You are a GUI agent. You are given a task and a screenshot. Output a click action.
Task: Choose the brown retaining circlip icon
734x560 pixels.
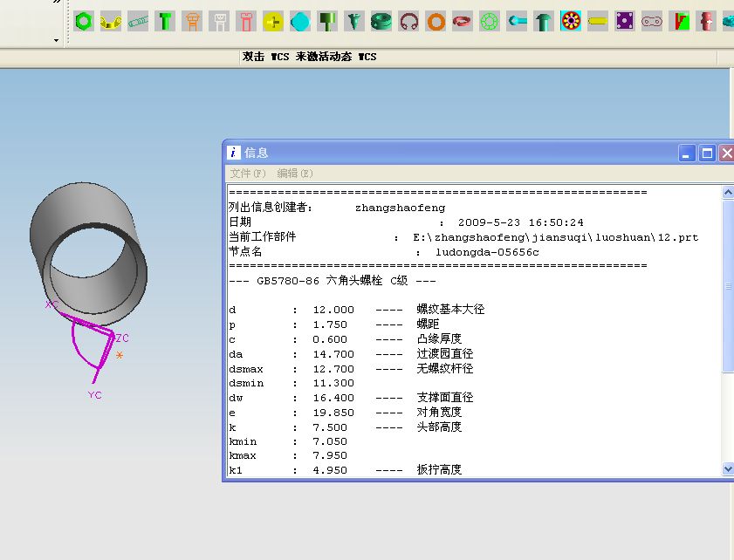coord(408,22)
